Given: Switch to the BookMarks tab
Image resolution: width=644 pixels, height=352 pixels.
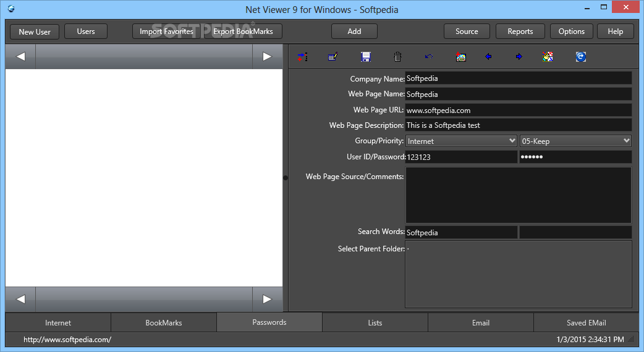Looking at the screenshot, I should 163,323.
